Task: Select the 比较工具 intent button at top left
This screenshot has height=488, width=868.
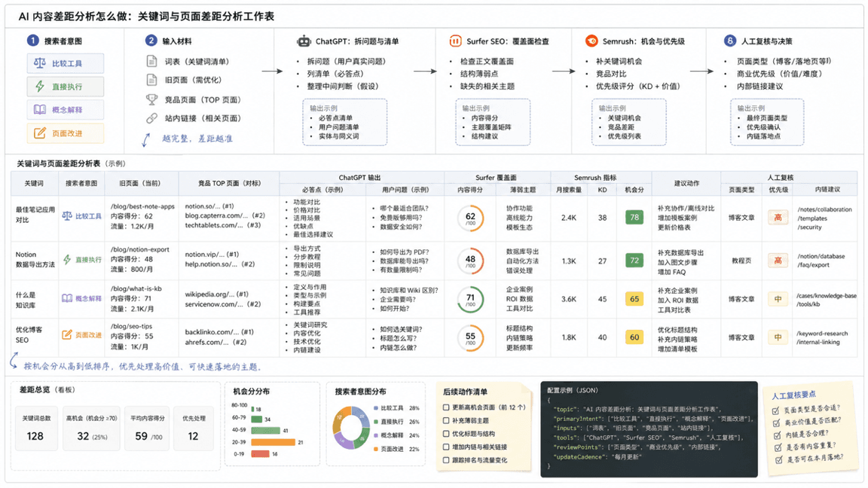Action: click(x=66, y=63)
